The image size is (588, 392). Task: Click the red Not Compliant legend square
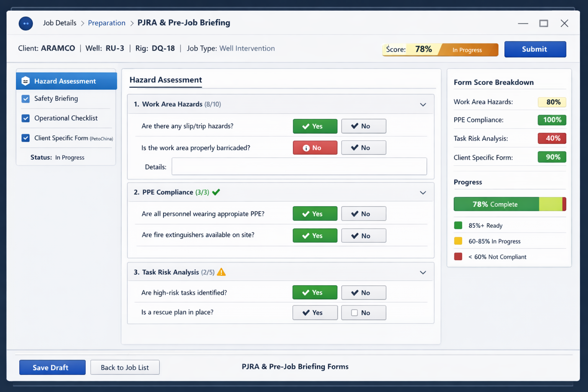[458, 257]
